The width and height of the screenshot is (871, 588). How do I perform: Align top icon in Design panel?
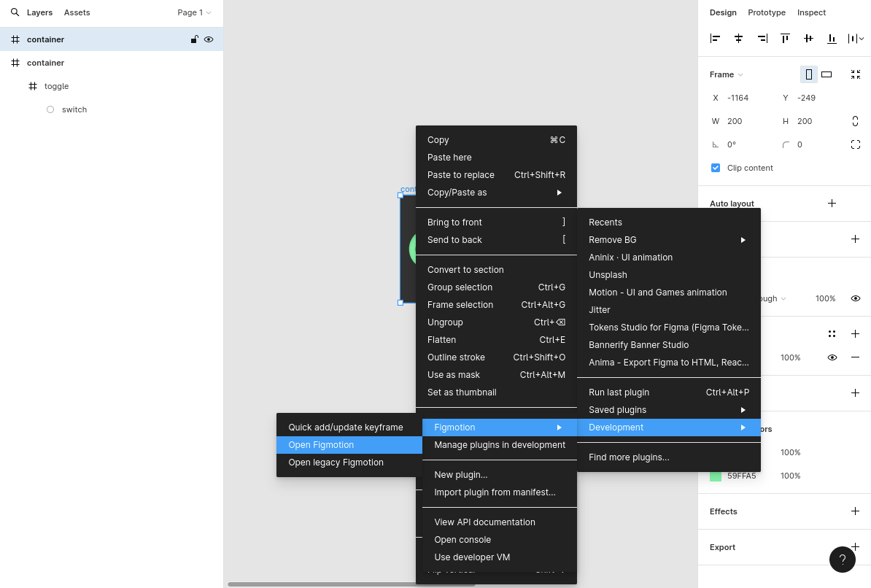click(x=785, y=39)
